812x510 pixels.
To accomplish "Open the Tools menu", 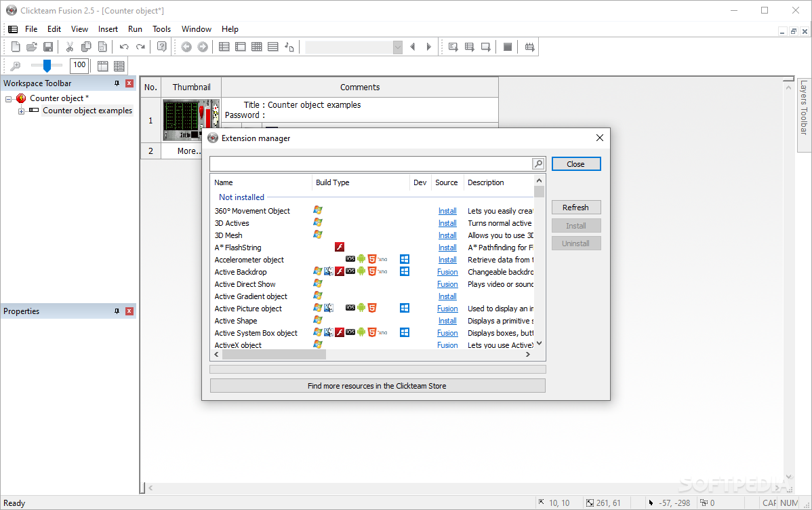I will click(x=161, y=29).
